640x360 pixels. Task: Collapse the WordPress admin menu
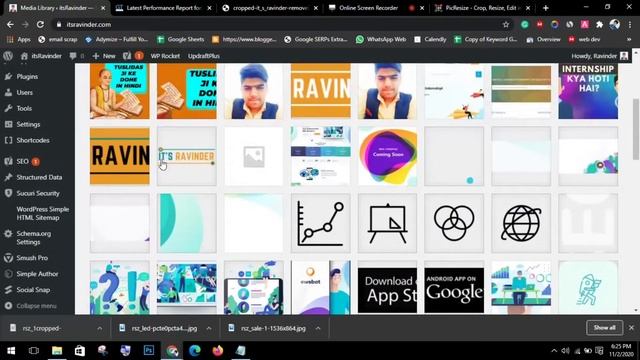pos(36,305)
